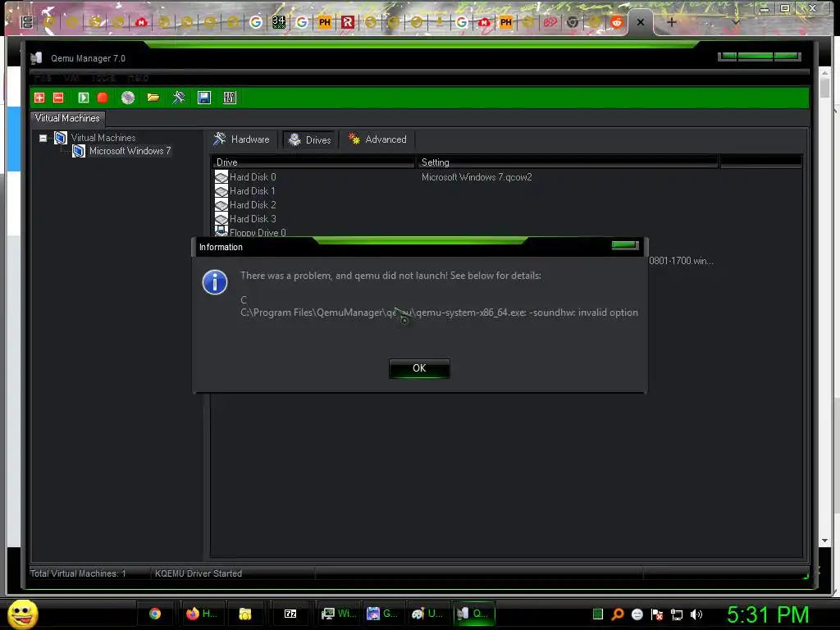Click the Drive column header
Screen dimensions: 840x630
point(313,162)
